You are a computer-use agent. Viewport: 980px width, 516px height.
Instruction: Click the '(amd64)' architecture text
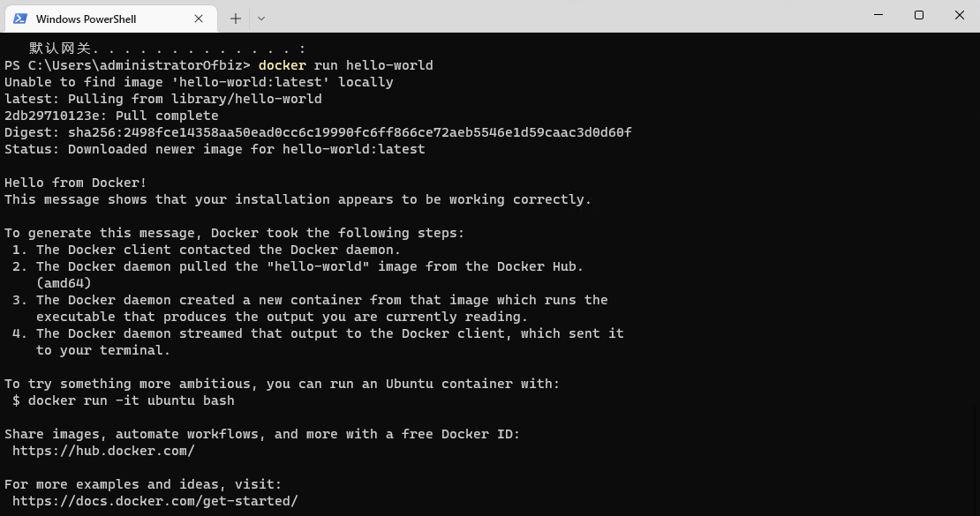click(64, 283)
